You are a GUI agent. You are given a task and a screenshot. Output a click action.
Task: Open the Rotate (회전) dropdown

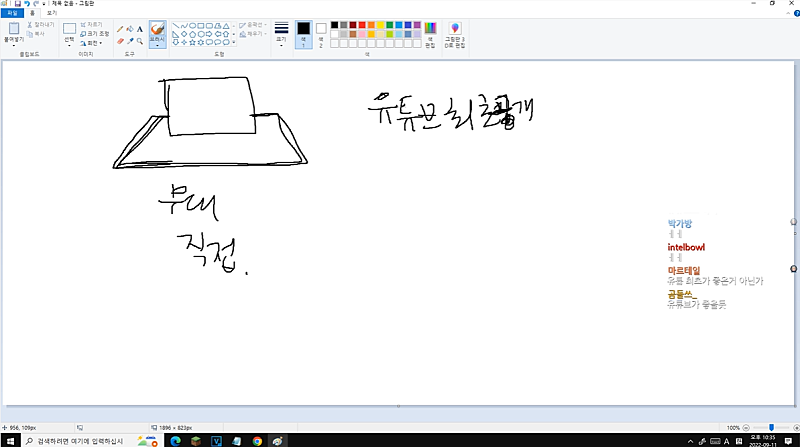(x=93, y=43)
